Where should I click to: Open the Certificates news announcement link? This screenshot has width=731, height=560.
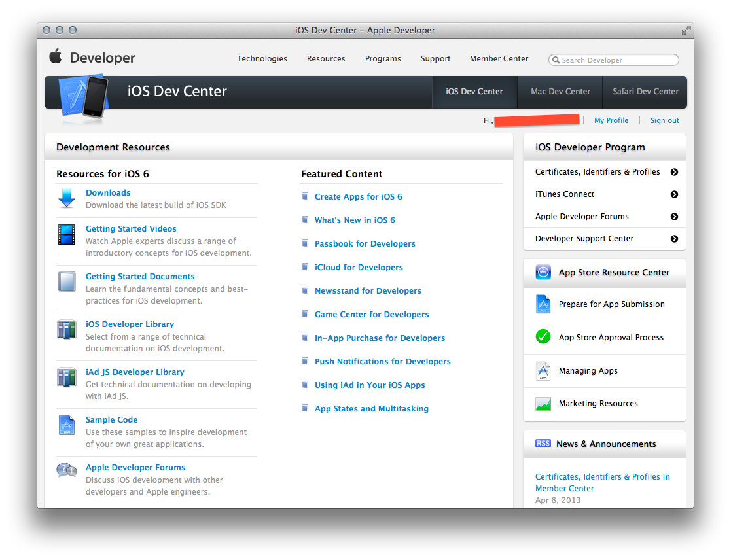pyautogui.click(x=602, y=483)
